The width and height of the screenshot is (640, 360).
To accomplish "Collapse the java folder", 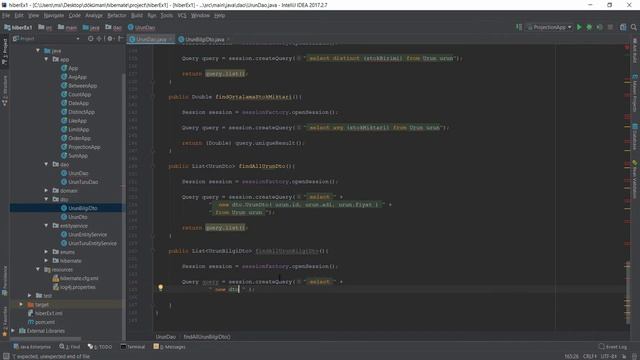I will point(38,51).
